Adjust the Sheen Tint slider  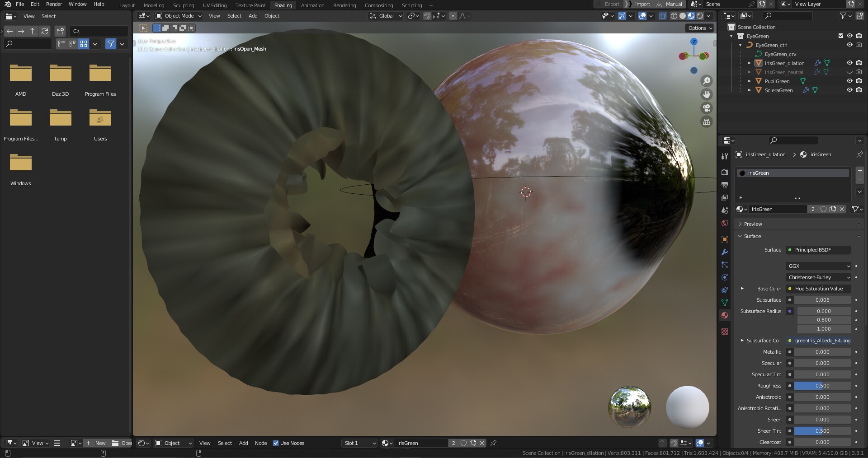point(822,431)
